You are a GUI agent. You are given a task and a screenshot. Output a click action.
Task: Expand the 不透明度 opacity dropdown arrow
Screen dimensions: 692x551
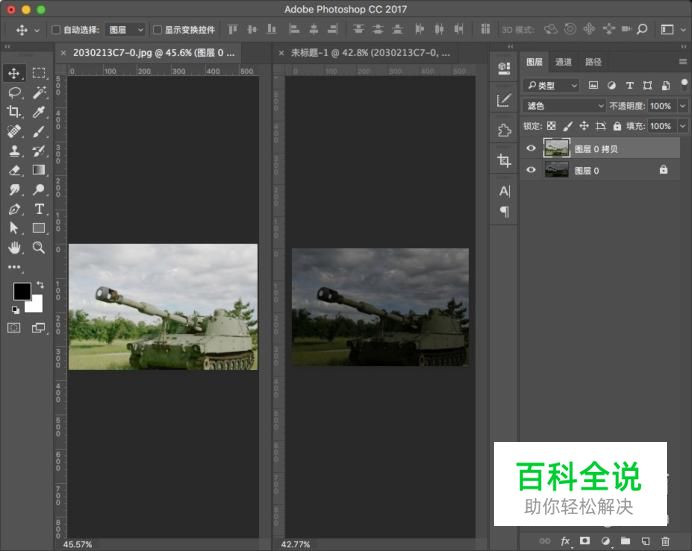click(x=683, y=106)
